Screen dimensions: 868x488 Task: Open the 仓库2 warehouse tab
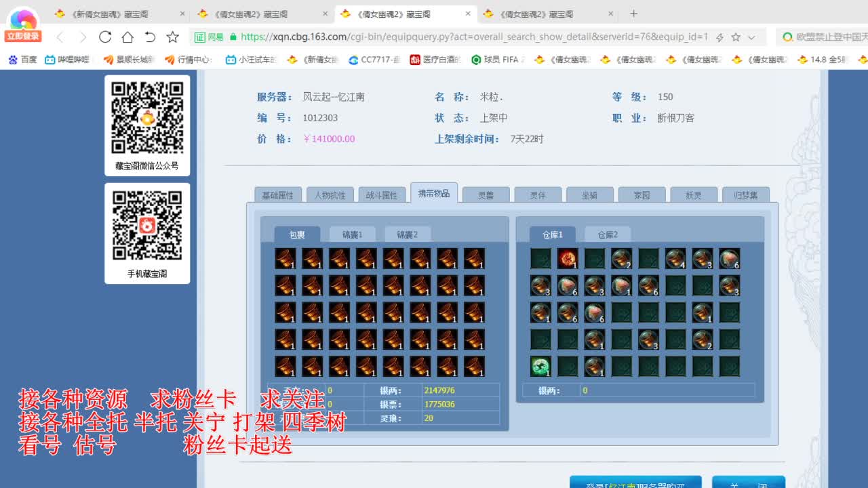click(607, 234)
